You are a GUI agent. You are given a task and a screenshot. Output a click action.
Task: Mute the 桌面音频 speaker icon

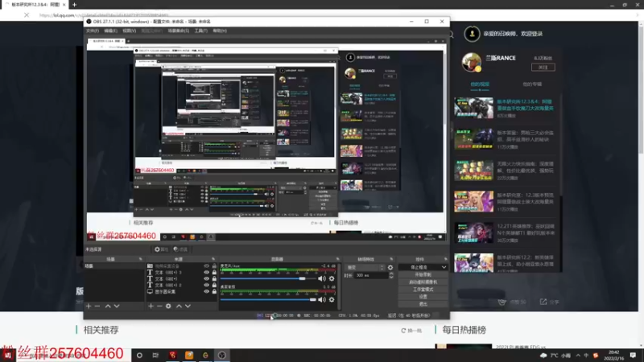[321, 299]
